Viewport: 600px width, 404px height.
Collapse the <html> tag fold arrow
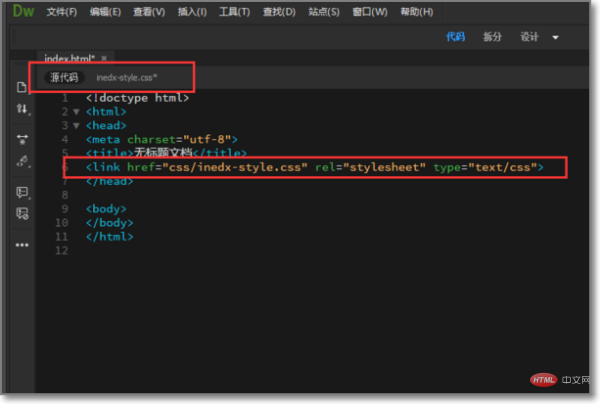76,112
